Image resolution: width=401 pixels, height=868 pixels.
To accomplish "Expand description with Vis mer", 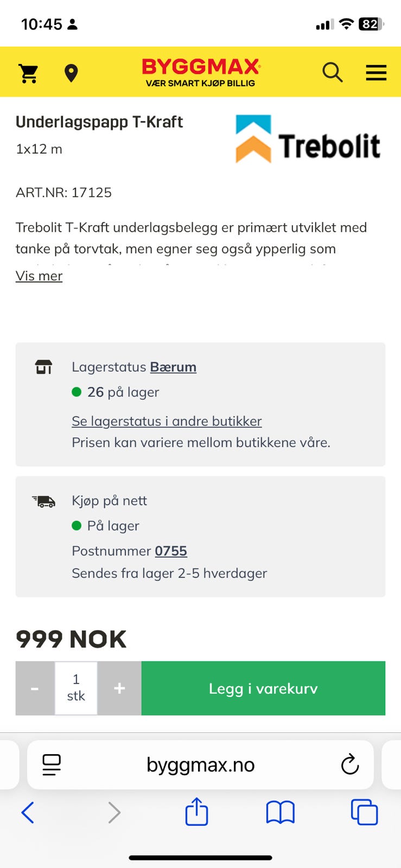I will pyautogui.click(x=39, y=276).
